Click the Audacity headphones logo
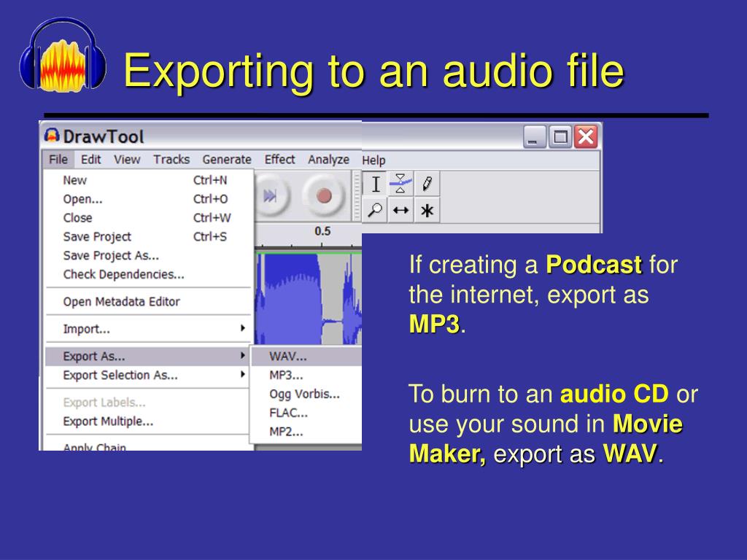This screenshot has width=747, height=560. 63,55
